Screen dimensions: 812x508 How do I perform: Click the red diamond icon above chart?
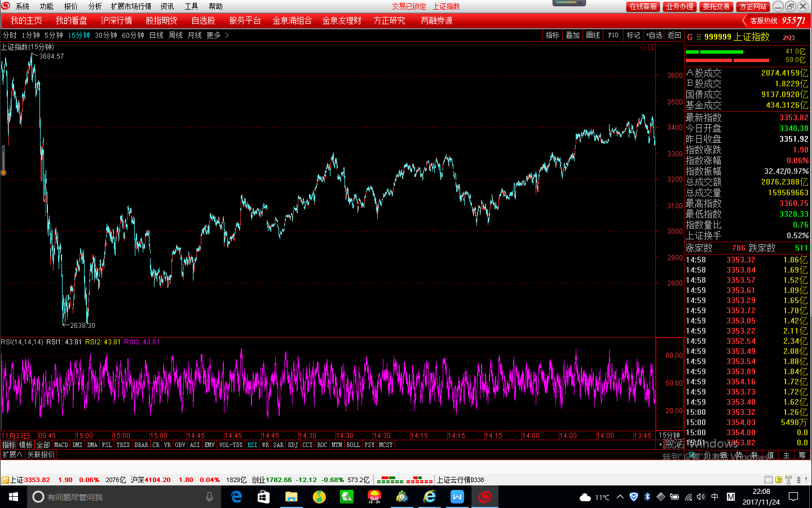[643, 47]
